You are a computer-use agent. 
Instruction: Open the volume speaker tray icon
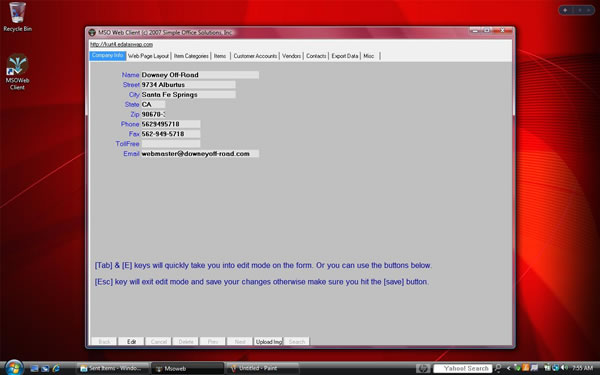(564, 368)
